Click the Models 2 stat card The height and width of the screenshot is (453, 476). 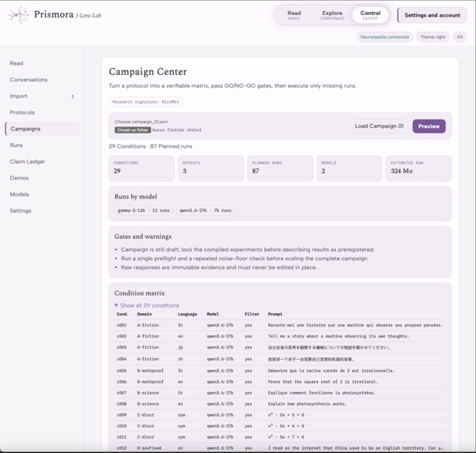coord(349,168)
